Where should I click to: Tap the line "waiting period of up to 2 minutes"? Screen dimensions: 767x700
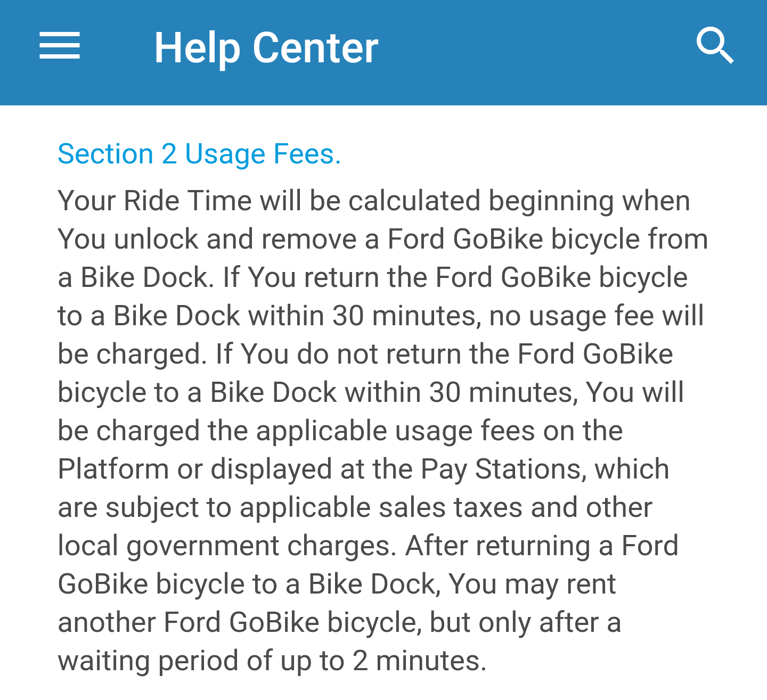(272, 661)
